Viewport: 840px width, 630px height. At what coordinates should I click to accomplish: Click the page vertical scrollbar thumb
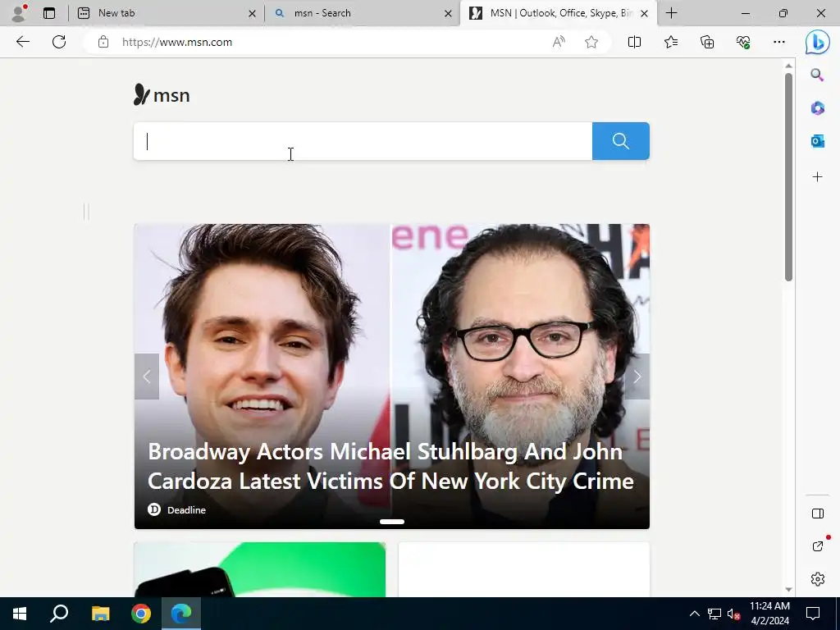[788, 177]
